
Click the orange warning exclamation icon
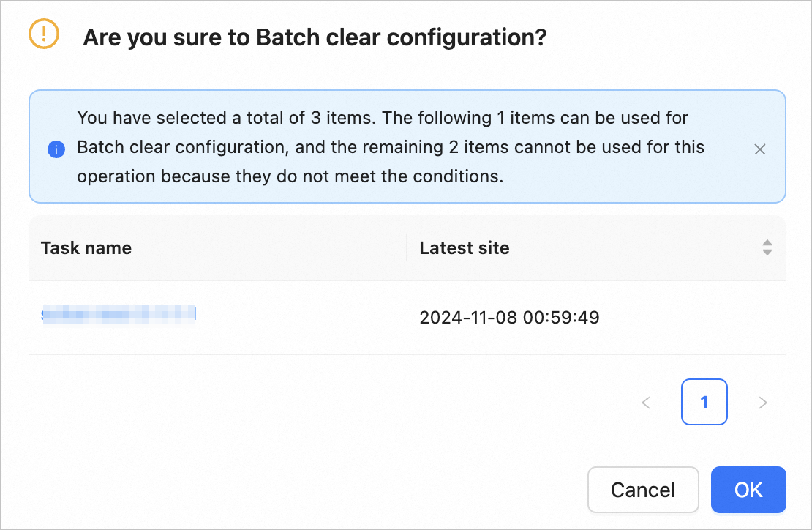pos(43,34)
